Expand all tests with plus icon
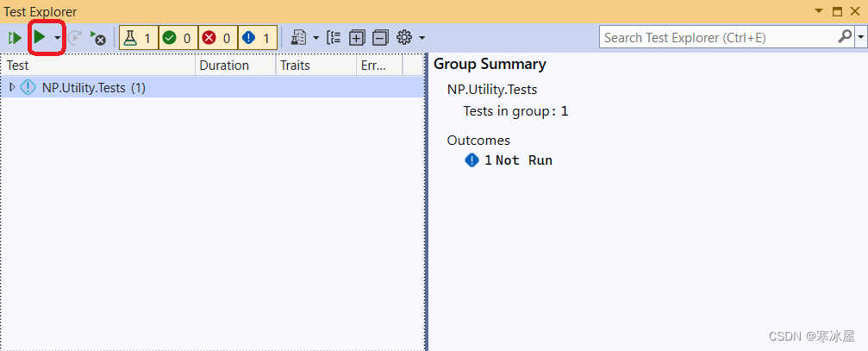868x351 pixels. click(x=357, y=38)
